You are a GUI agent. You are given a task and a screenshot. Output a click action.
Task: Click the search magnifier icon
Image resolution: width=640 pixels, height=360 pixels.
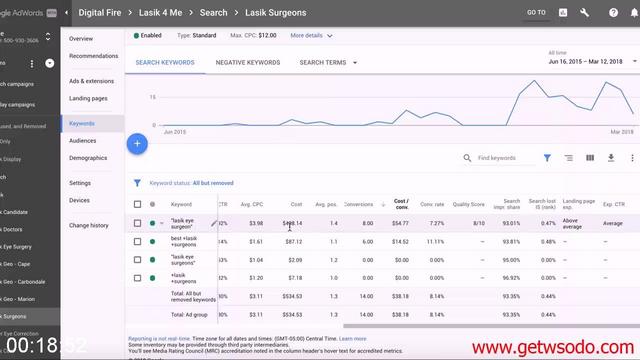tap(467, 158)
